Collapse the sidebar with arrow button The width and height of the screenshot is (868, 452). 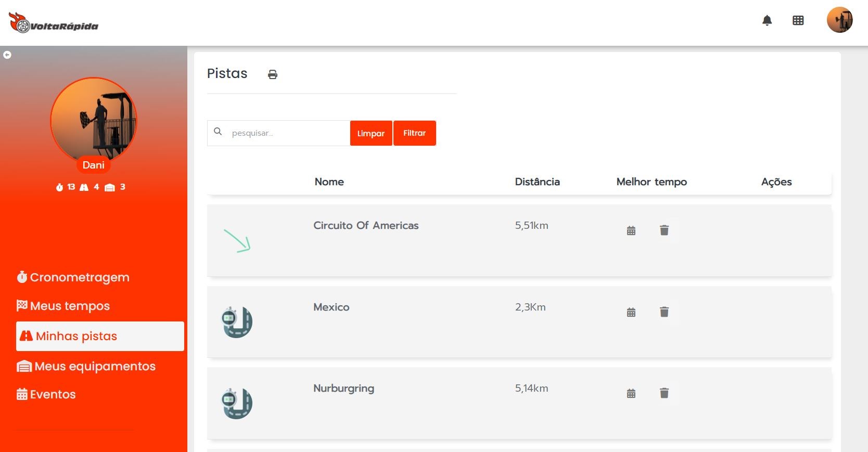pos(7,55)
